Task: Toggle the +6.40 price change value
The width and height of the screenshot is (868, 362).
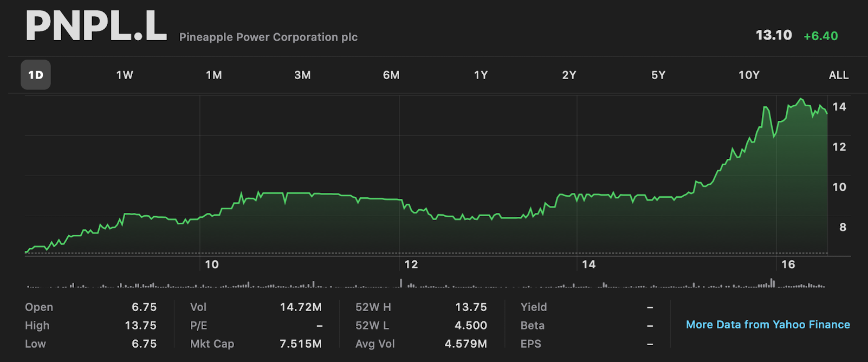Action: point(821,36)
